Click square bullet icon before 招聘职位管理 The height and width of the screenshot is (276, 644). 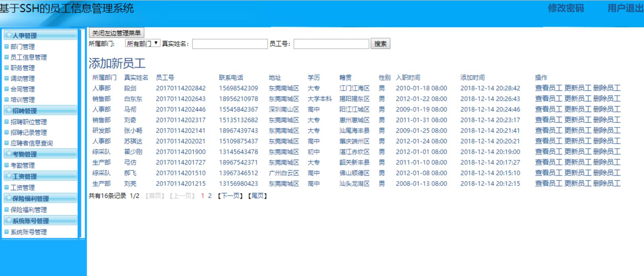(7, 122)
